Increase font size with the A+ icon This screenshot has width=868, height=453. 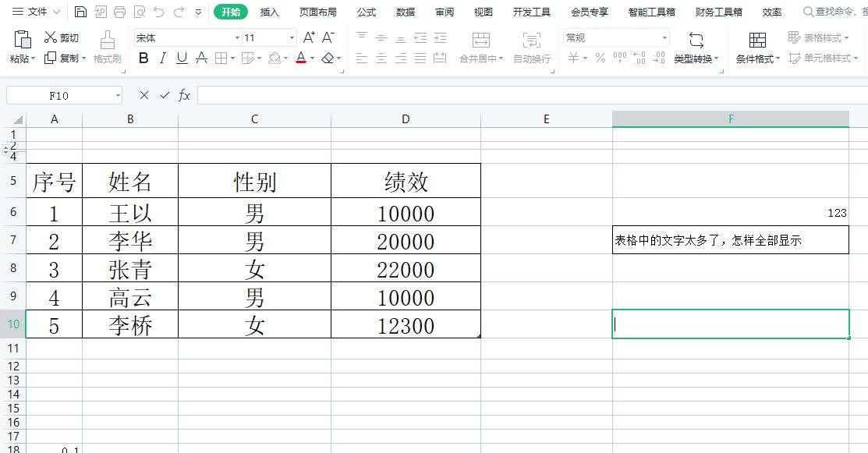pyautogui.click(x=309, y=37)
